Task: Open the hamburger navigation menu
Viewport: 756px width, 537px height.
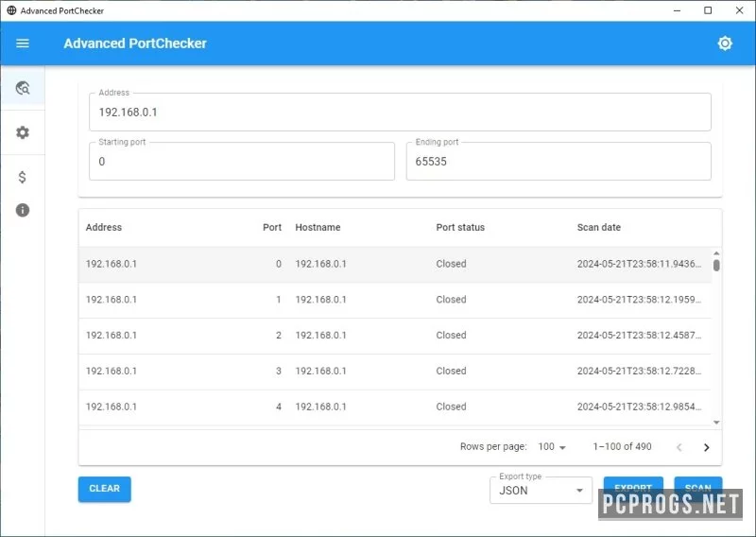Action: pyautogui.click(x=23, y=43)
